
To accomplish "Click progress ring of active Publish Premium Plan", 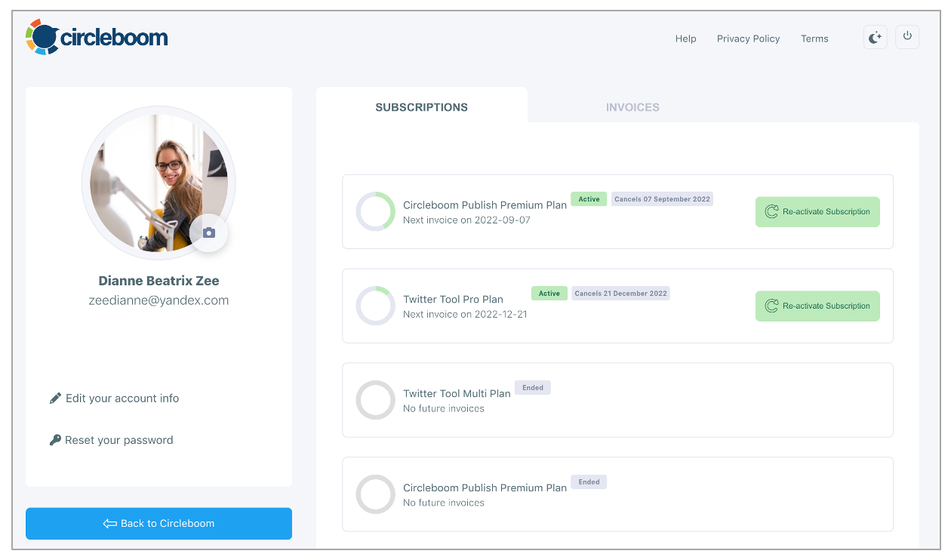I will coord(375,211).
